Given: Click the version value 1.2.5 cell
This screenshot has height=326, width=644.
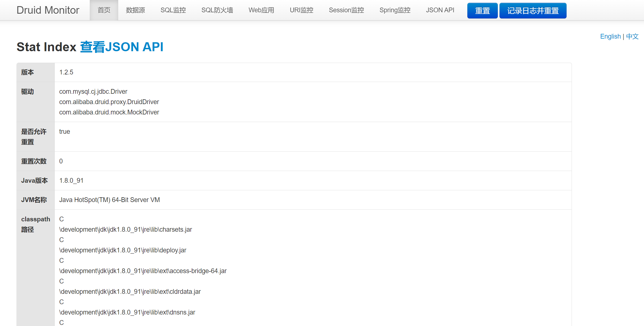Looking at the screenshot, I should 66,72.
